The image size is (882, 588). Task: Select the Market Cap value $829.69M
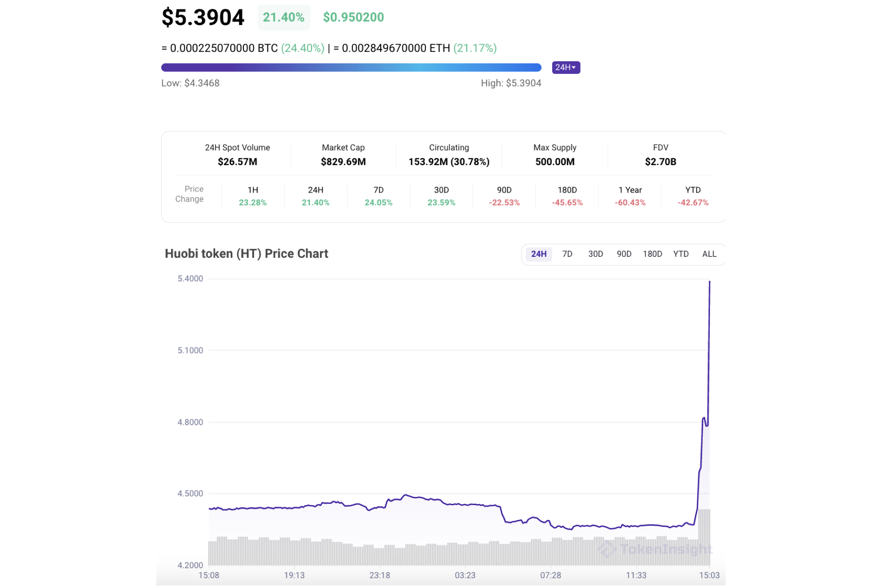point(343,161)
